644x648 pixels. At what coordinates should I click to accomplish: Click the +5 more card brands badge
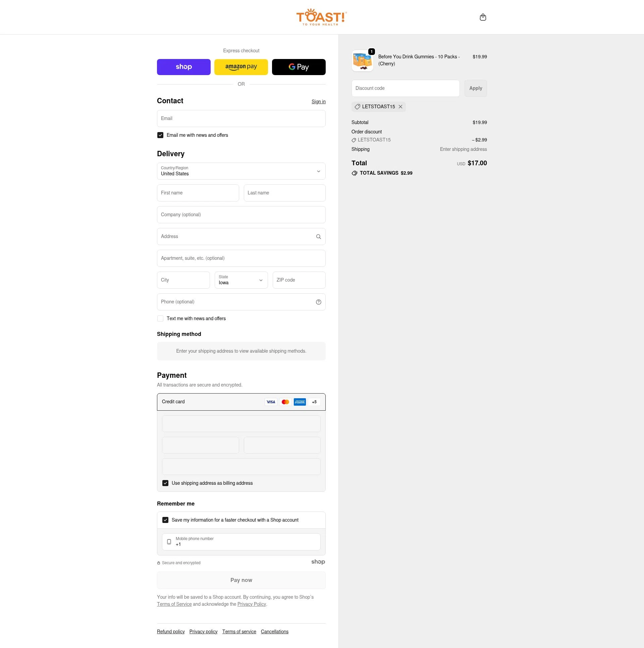pyautogui.click(x=314, y=402)
